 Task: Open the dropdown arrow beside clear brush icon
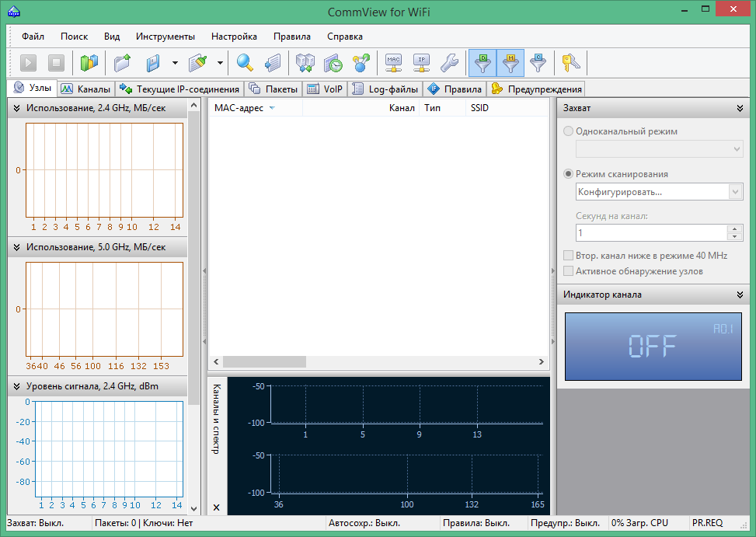click(220, 63)
